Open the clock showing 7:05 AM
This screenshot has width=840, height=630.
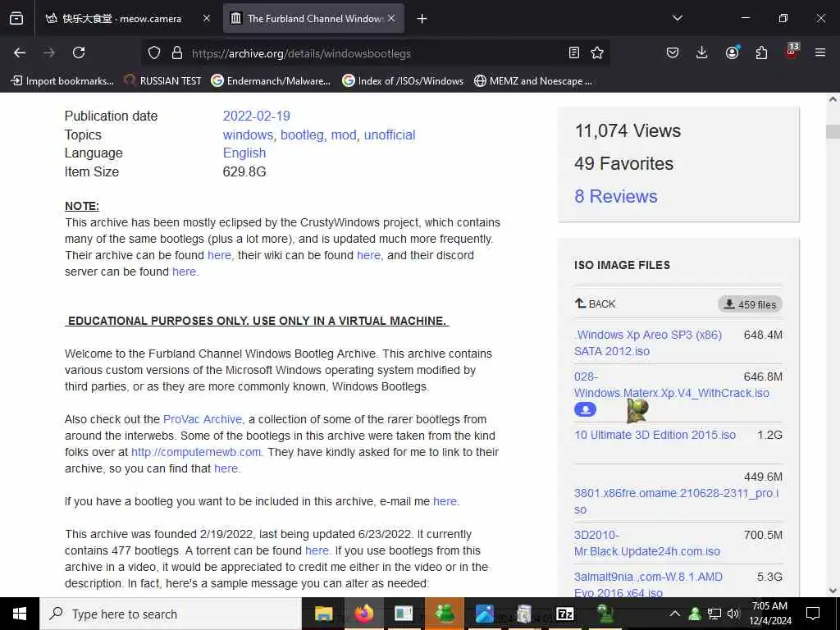click(x=769, y=614)
